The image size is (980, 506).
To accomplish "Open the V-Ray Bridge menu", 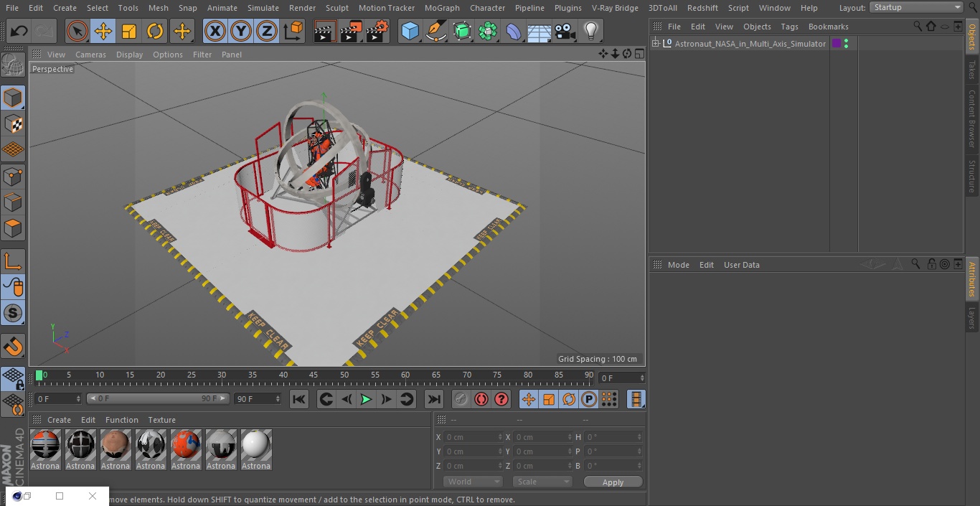I will tap(615, 8).
